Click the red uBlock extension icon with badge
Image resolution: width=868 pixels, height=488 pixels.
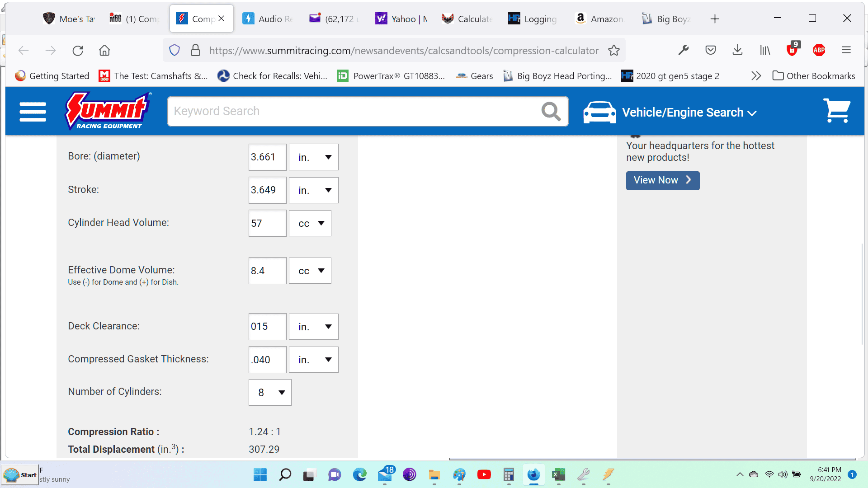pos(793,49)
